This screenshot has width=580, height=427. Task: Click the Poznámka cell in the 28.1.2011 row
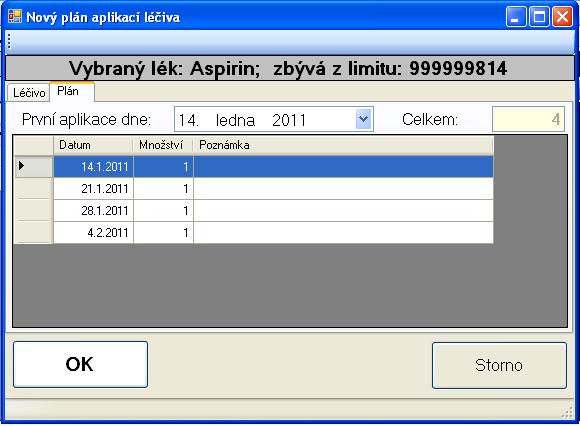(343, 211)
